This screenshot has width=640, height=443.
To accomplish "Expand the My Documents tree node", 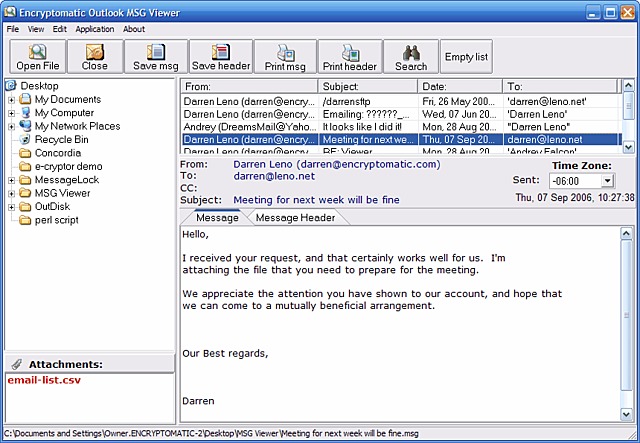I will 11,99.
